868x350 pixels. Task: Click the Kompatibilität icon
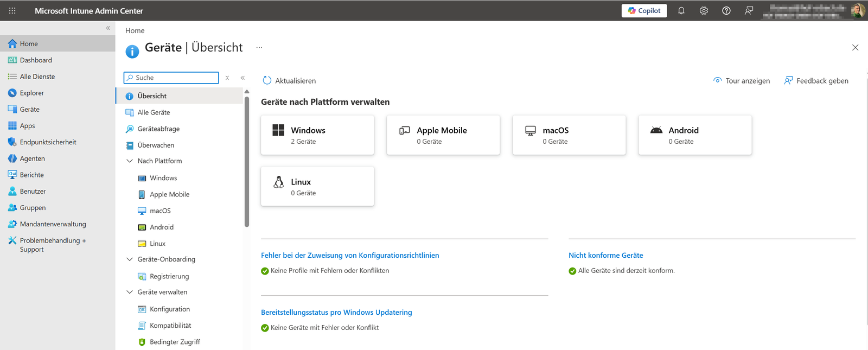[x=142, y=325]
